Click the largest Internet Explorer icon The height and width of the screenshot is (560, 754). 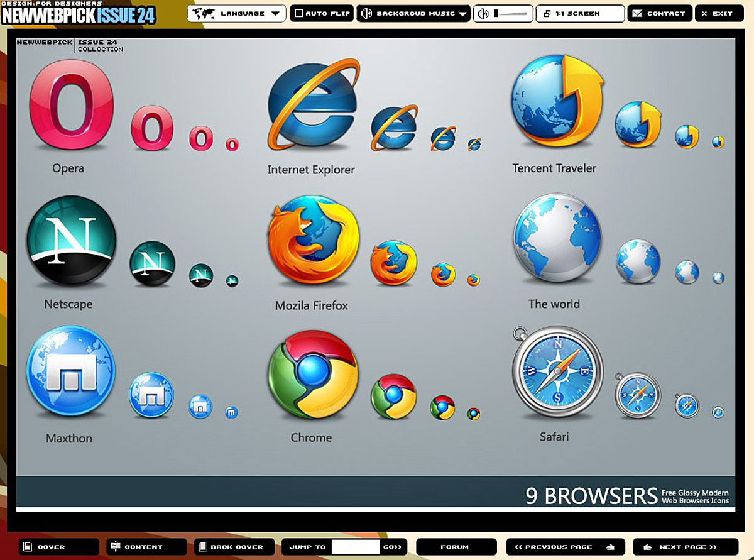[313, 104]
